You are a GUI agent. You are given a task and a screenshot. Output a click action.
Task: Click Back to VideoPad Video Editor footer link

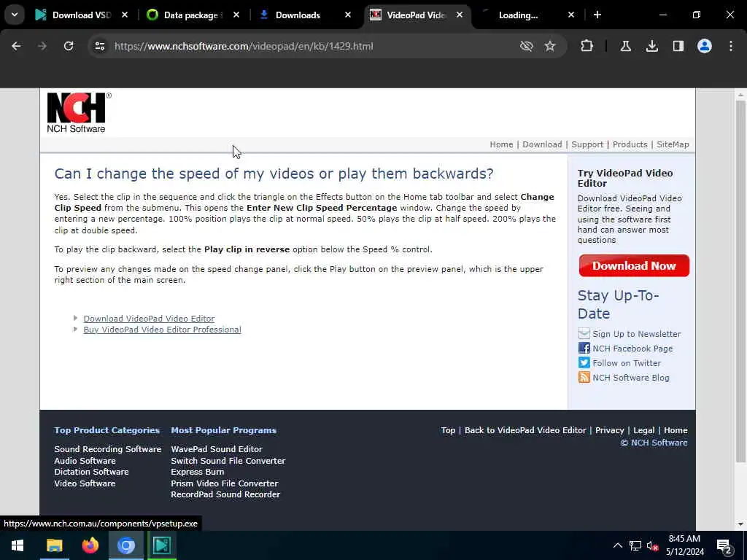[525, 430]
